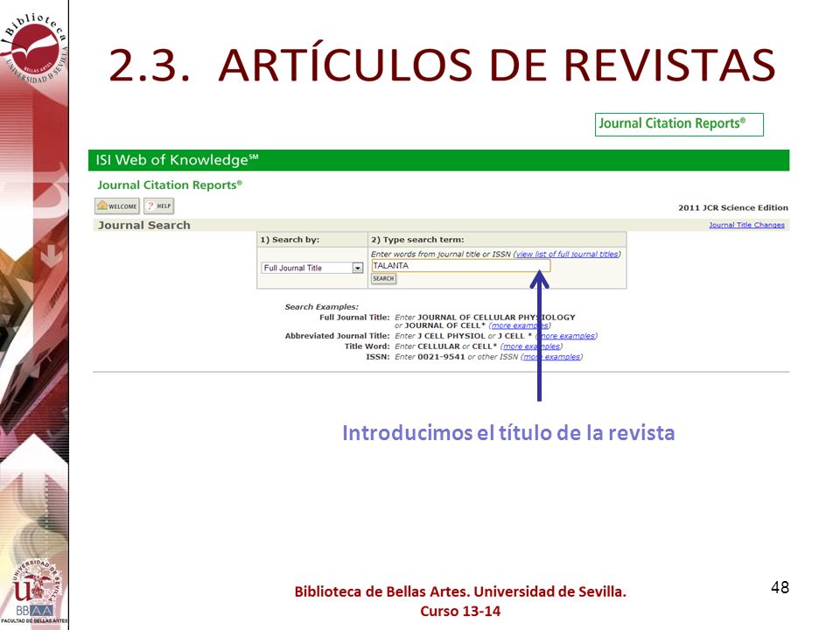Viewport: 840px width, 630px height.
Task: Click the '2) Type search term:' label
Action: (x=417, y=240)
